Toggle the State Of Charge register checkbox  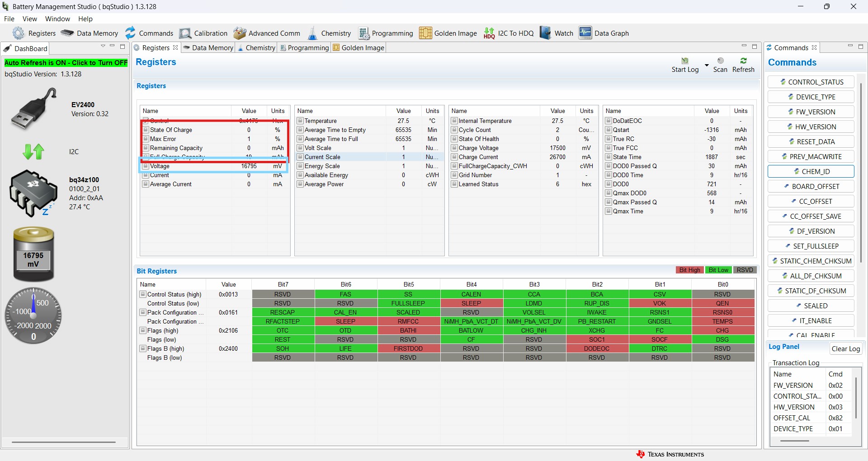tap(146, 130)
